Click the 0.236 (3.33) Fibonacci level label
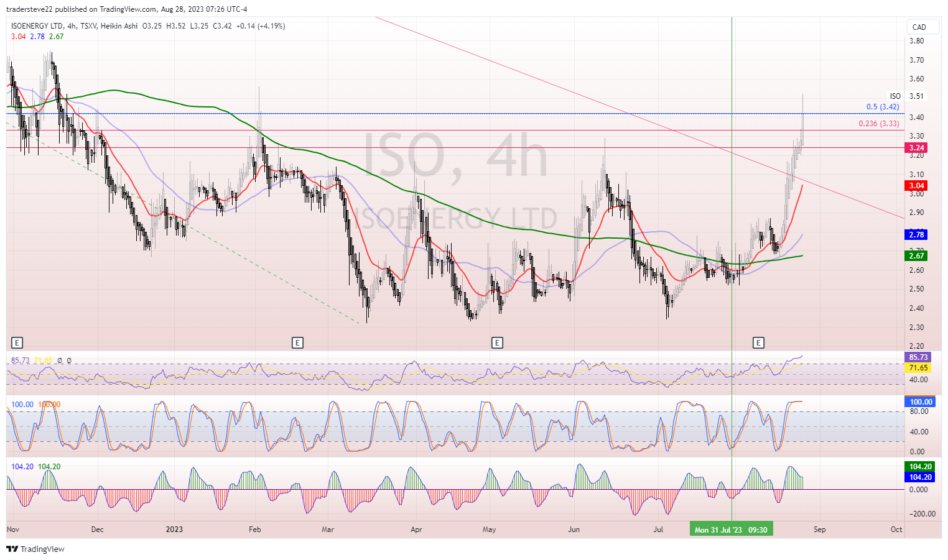This screenshot has width=948, height=560. click(878, 124)
